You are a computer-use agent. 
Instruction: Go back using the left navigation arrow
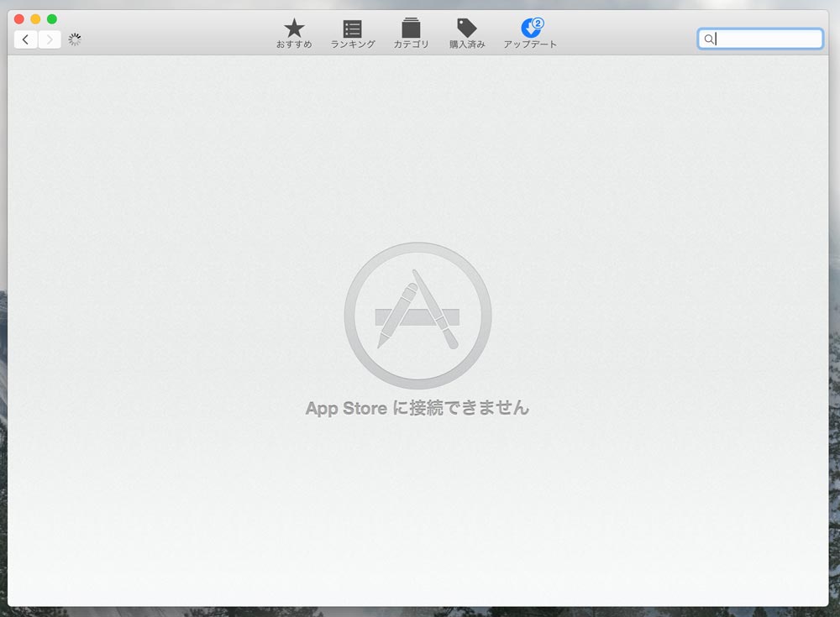coord(27,39)
